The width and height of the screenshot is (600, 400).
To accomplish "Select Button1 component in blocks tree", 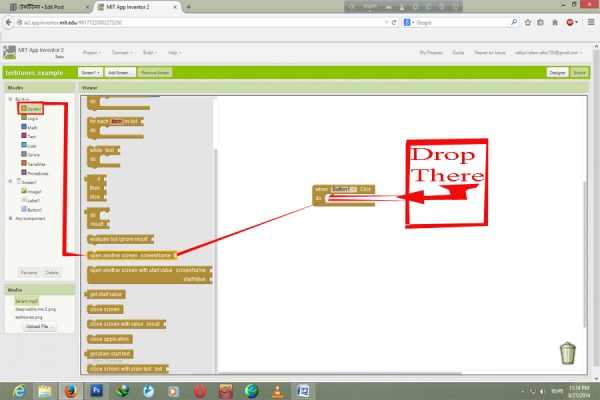I will pos(32,209).
